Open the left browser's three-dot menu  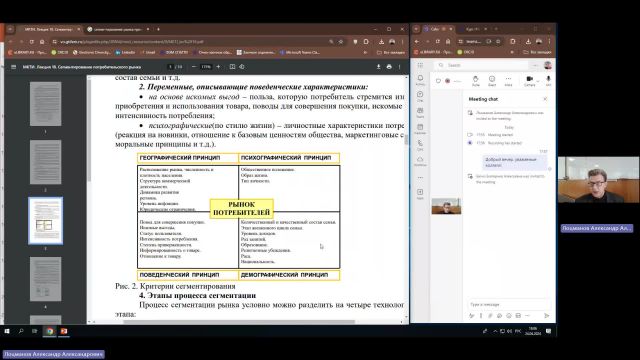[402, 42]
